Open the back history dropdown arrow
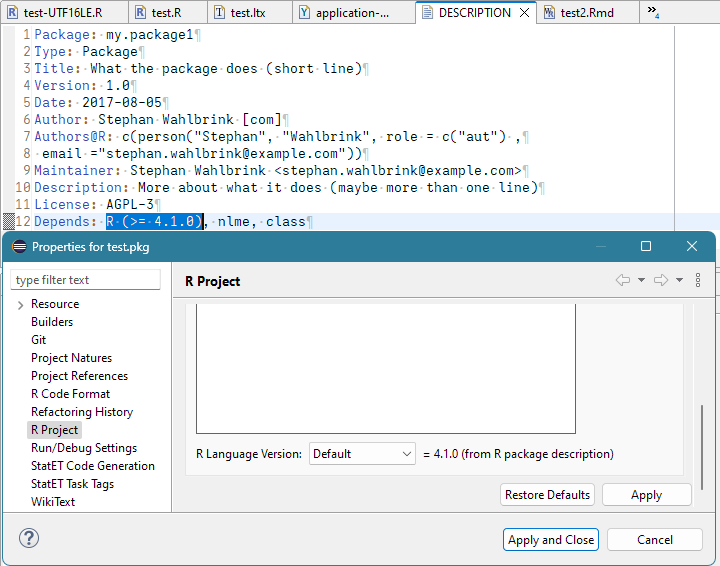Viewport: 720px width, 566px height. coord(641,281)
